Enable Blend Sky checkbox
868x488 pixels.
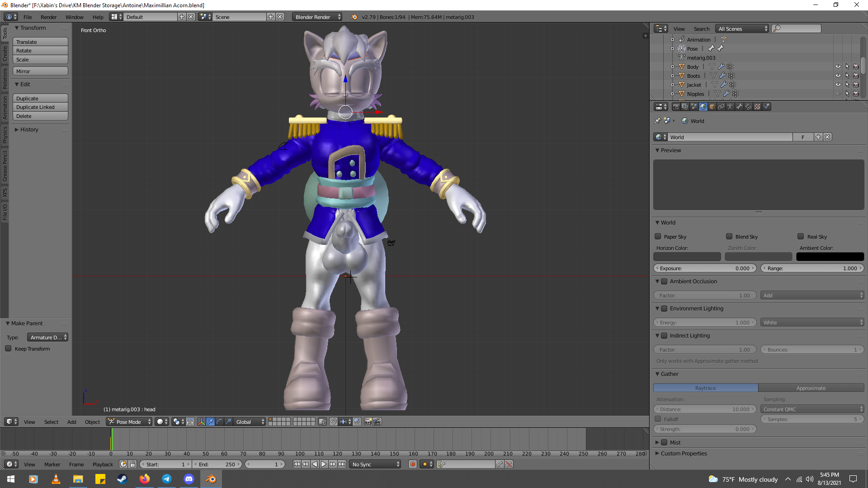[729, 236]
